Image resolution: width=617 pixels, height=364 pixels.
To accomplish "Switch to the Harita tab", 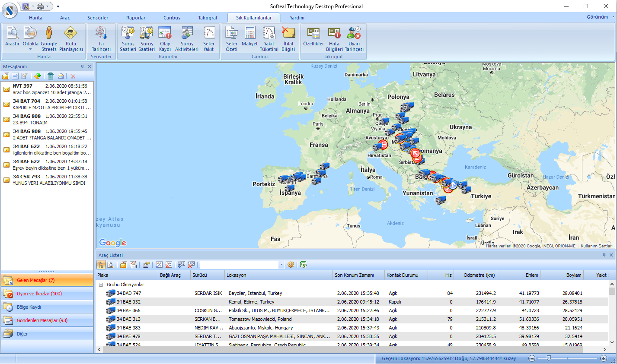I will click(x=36, y=18).
